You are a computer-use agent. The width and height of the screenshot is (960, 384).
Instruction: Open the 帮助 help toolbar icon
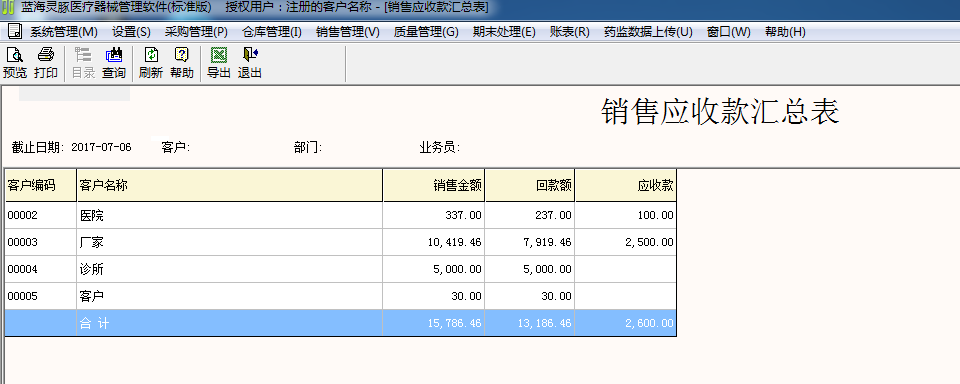[x=182, y=63]
